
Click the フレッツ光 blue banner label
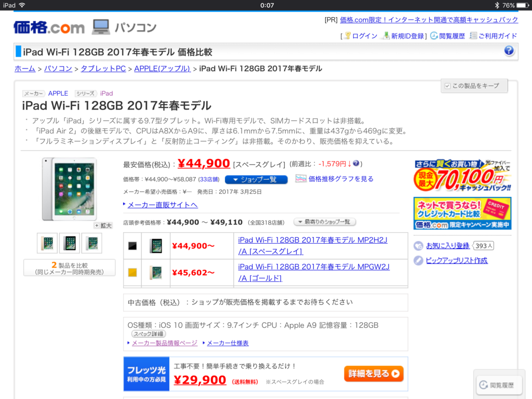146,374
